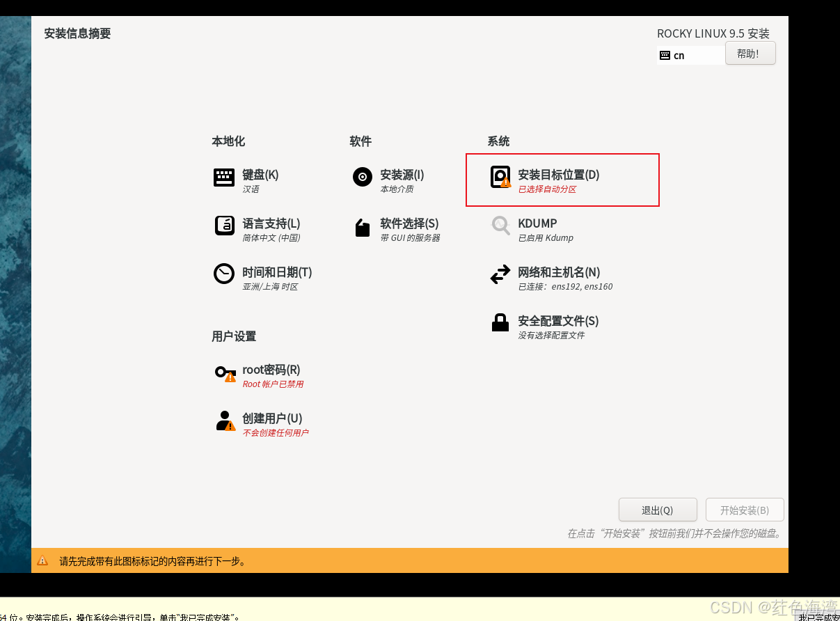
Task: Select the 时间和日期(T) label
Action: tap(277, 272)
